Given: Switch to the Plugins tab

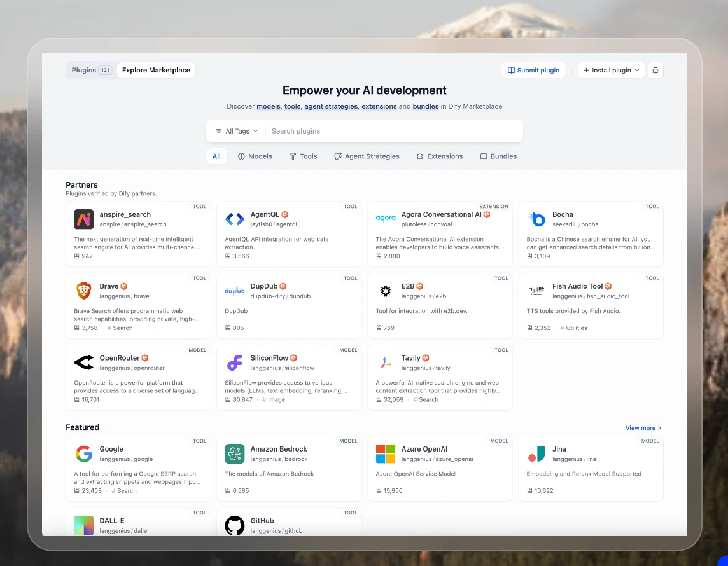Looking at the screenshot, I should click(x=91, y=70).
